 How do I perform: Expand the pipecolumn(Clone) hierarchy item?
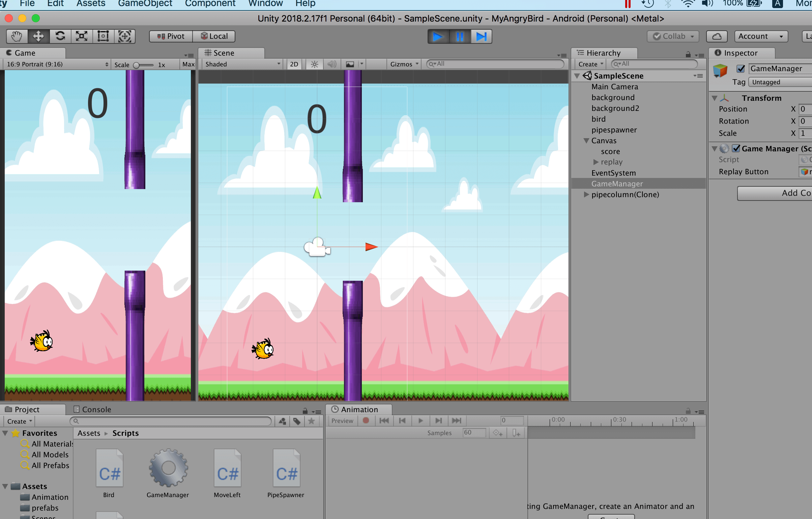(586, 194)
